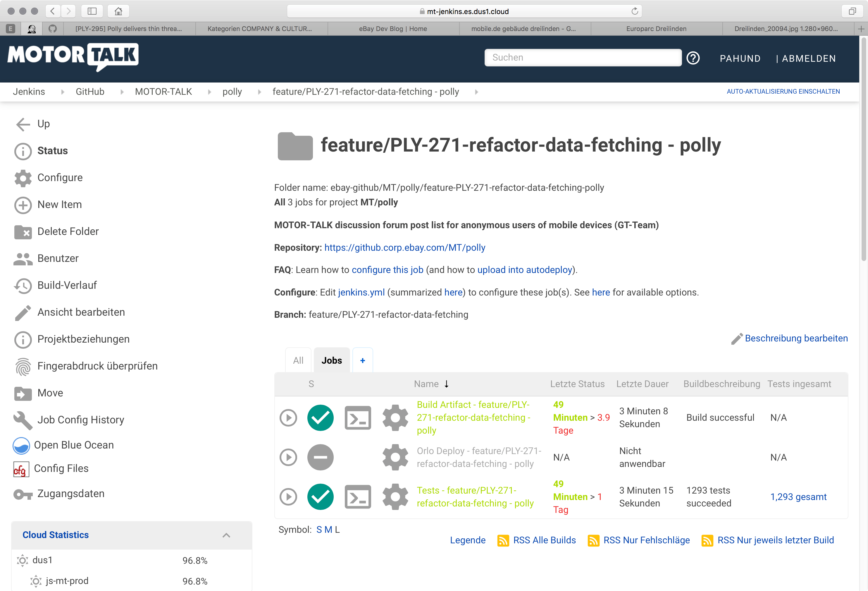Screen dimensions: 868x591
Task: Open the Status info icon in sidebar
Action: (23, 151)
